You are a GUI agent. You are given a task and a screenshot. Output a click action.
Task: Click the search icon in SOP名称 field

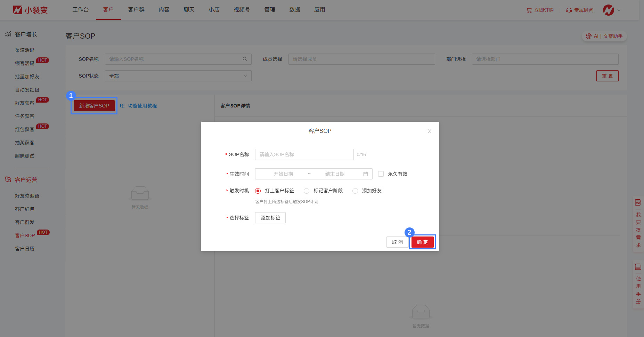point(245,59)
